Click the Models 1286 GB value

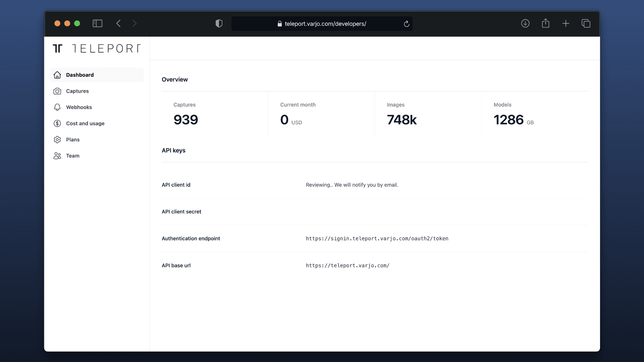coord(514,120)
